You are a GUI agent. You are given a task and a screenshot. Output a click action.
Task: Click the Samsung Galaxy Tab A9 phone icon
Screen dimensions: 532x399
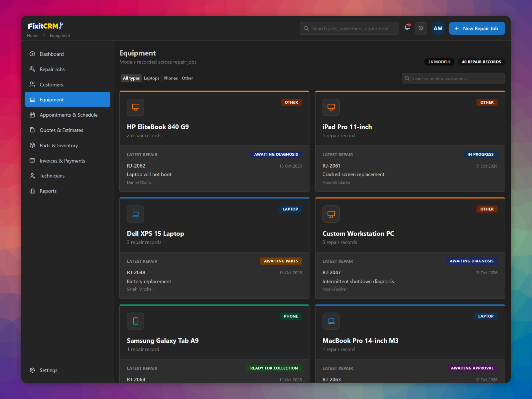coord(135,321)
